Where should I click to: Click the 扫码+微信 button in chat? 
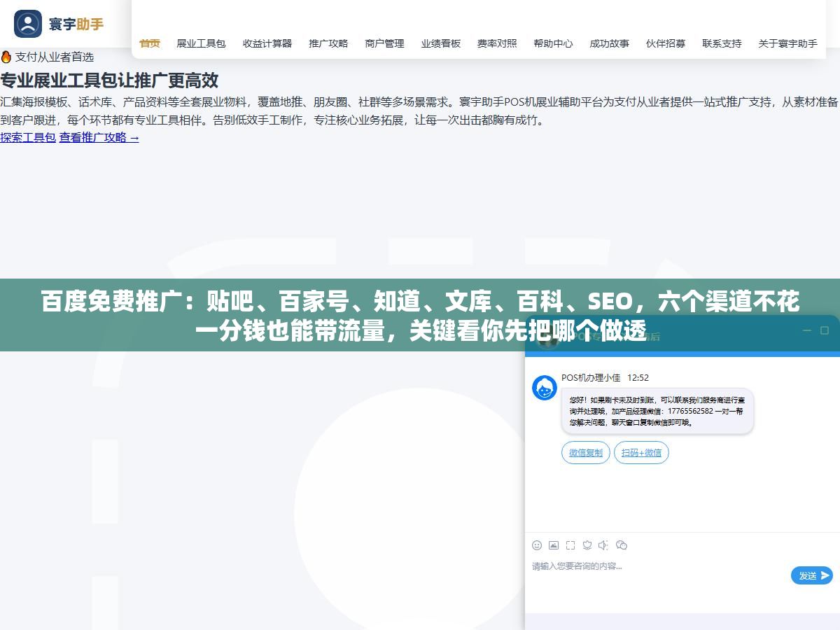(641, 453)
